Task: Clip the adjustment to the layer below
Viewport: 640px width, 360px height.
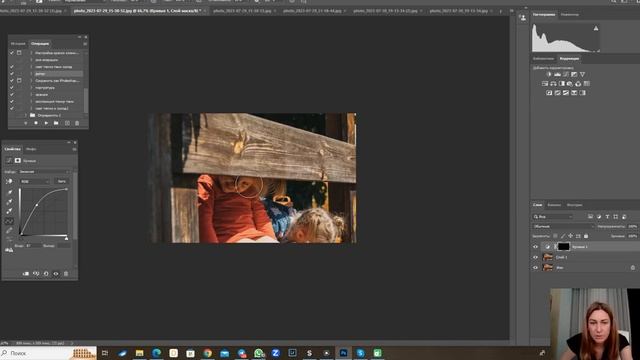Action: (26, 273)
